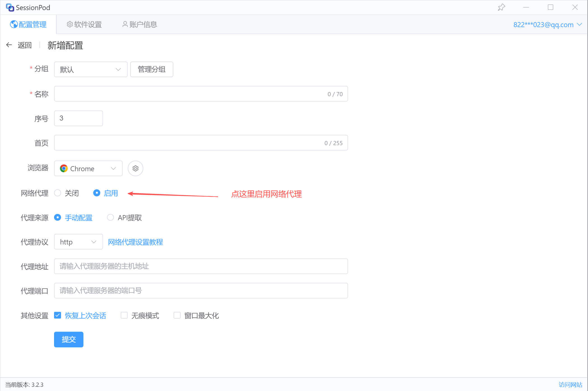This screenshot has width=588, height=391.
Task: Maximize the SessionPod window
Action: (550, 7)
